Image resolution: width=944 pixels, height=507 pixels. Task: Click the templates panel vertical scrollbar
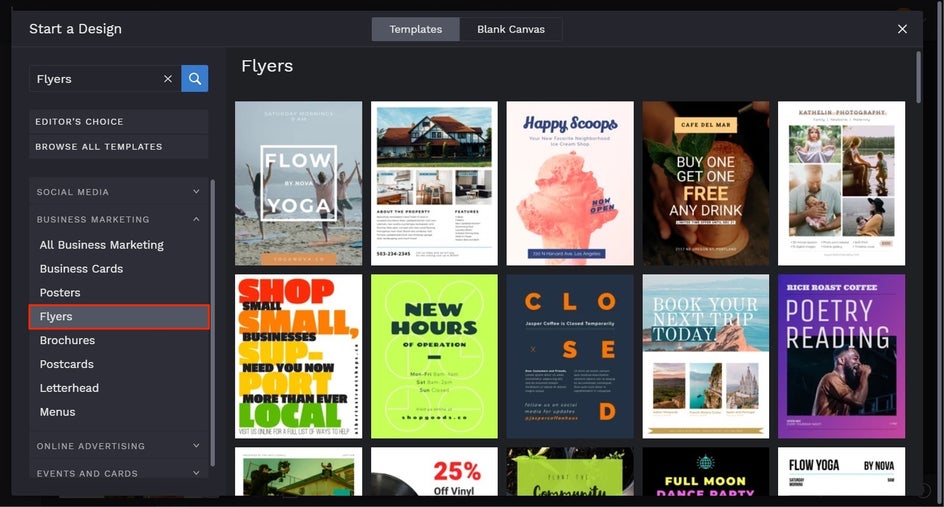(x=918, y=77)
